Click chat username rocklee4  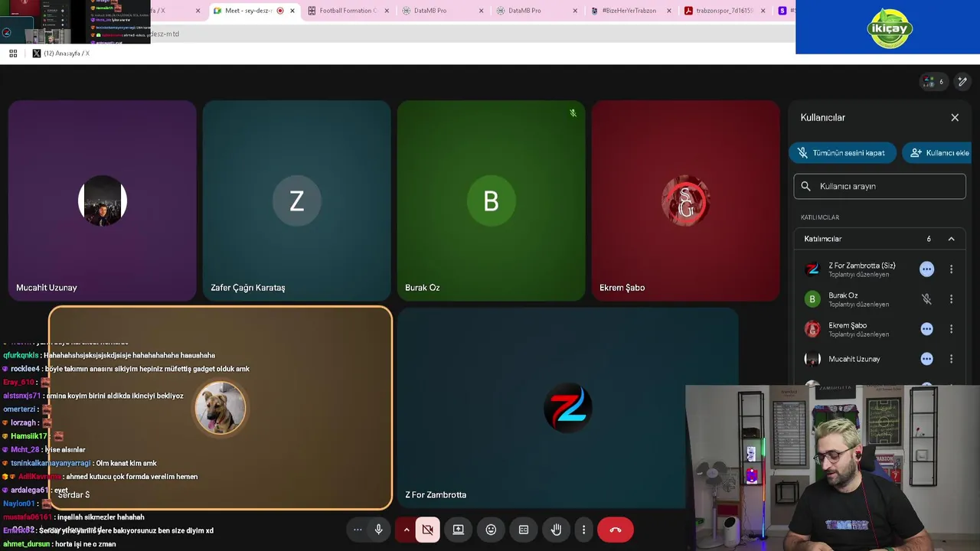[24, 369]
